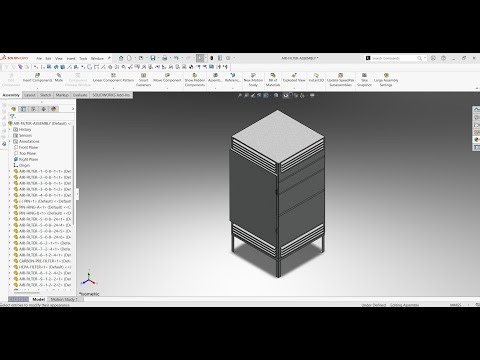Open the Tools menu
480x360 pixels.
[83, 58]
